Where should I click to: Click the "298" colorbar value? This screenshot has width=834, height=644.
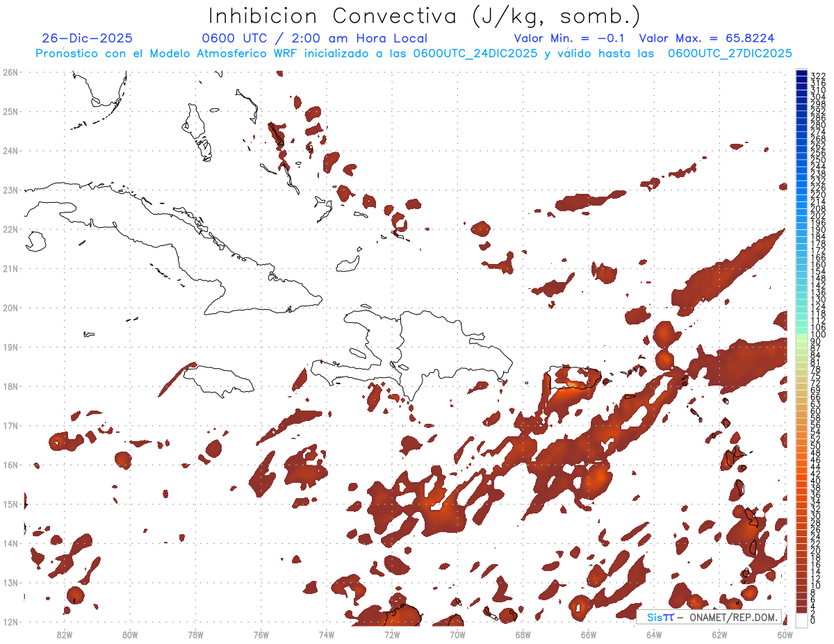click(817, 104)
